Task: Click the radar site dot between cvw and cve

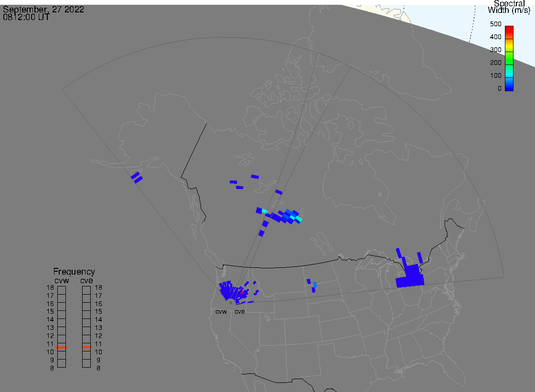Action: point(231,303)
